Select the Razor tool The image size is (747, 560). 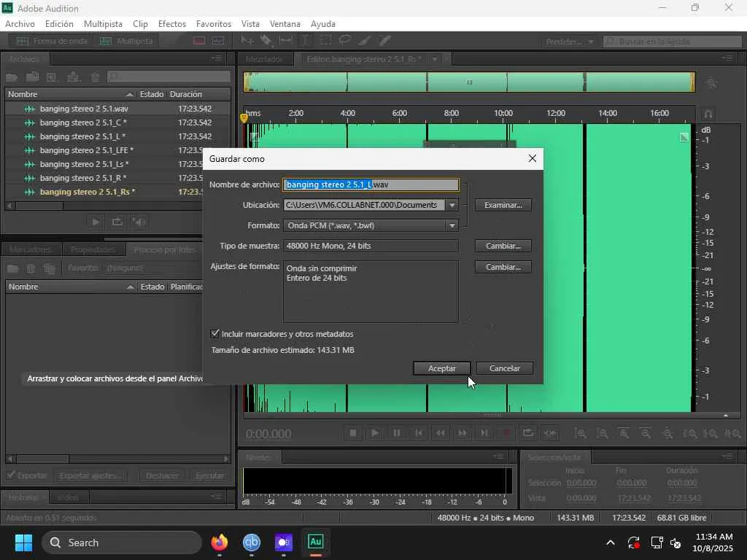pos(266,41)
